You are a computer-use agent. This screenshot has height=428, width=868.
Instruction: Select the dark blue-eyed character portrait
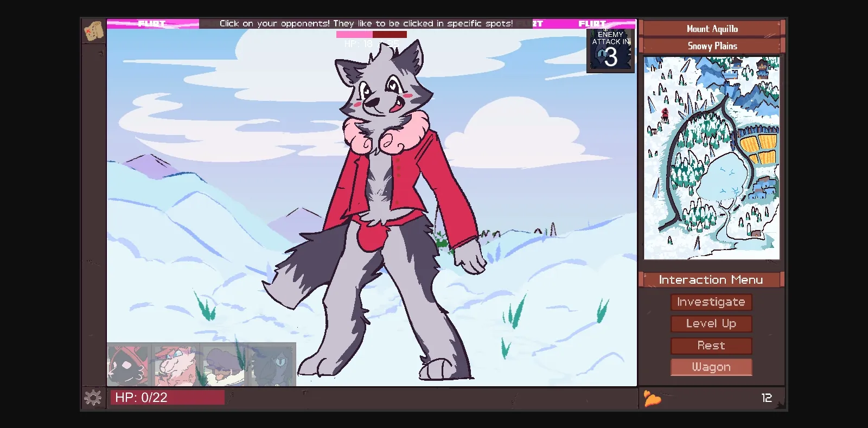click(x=272, y=366)
